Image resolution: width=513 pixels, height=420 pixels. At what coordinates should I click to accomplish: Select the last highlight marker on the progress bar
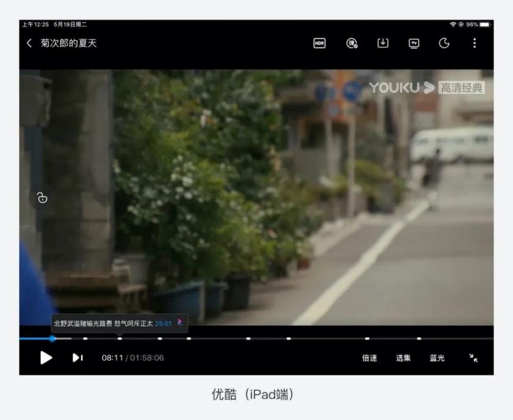[x=419, y=339]
